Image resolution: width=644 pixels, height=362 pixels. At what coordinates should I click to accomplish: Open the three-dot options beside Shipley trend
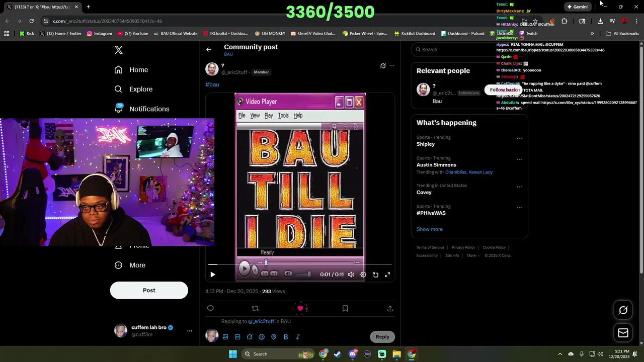519,138
